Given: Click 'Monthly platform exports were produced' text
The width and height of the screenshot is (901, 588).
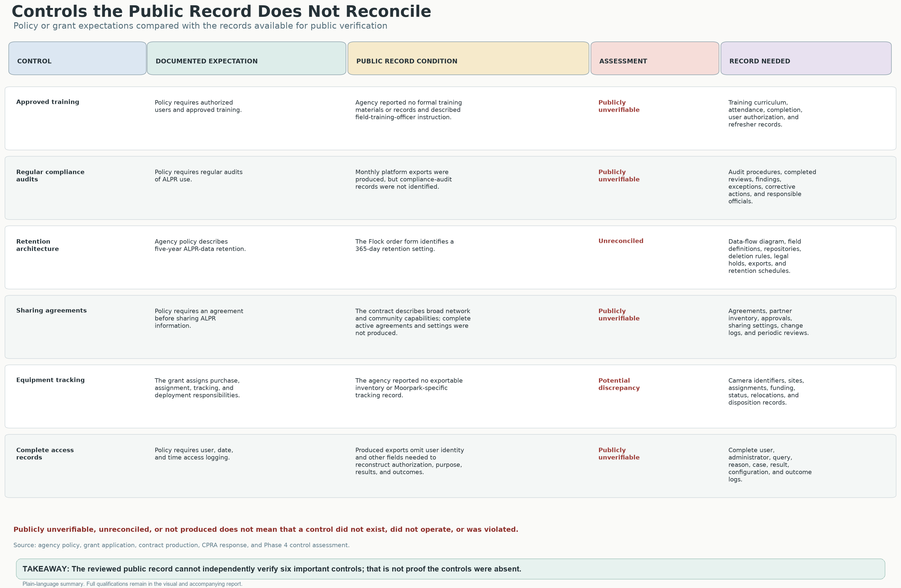Looking at the screenshot, I should [x=404, y=179].
